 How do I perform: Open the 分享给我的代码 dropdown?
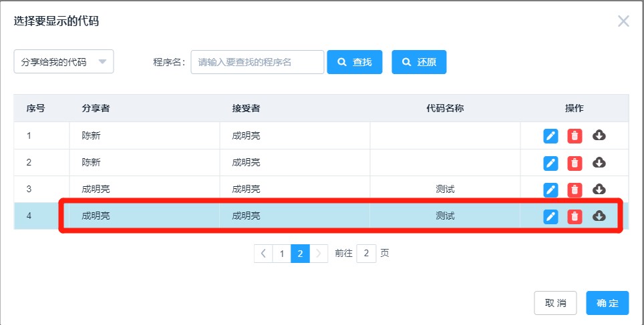pyautogui.click(x=63, y=61)
